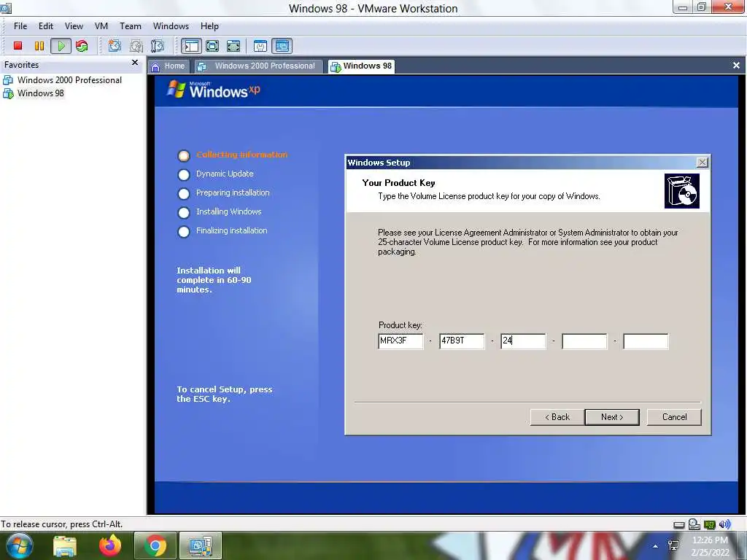Select Windows 2000 Professional in Favorites
747x560 pixels.
tap(63, 80)
